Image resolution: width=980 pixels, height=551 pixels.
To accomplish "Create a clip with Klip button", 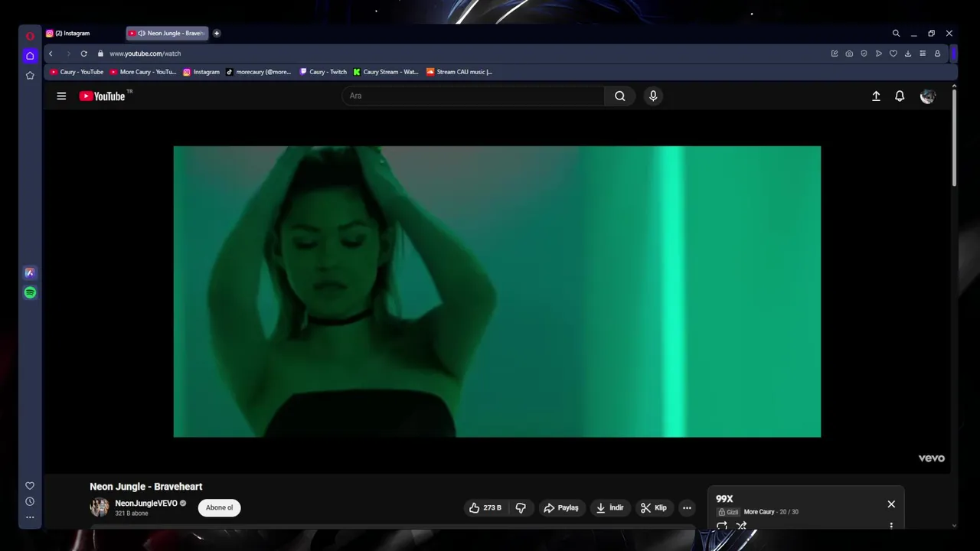I will (x=654, y=507).
